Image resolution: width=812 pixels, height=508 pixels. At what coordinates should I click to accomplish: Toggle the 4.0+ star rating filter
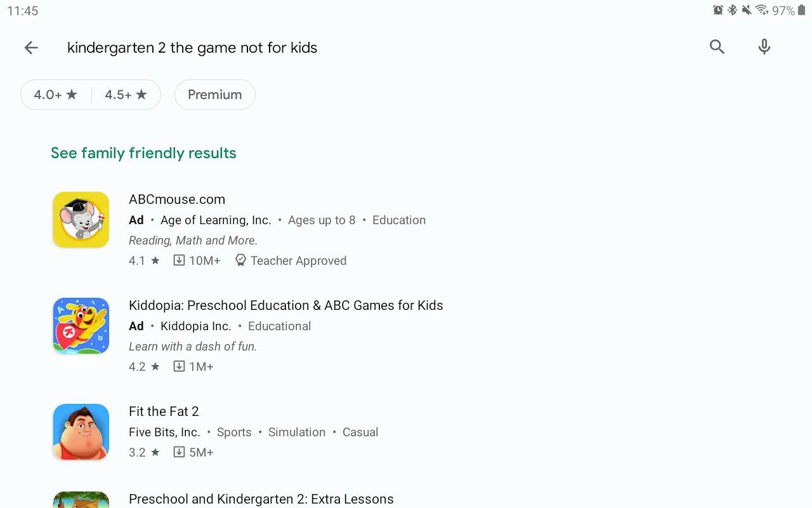[56, 95]
